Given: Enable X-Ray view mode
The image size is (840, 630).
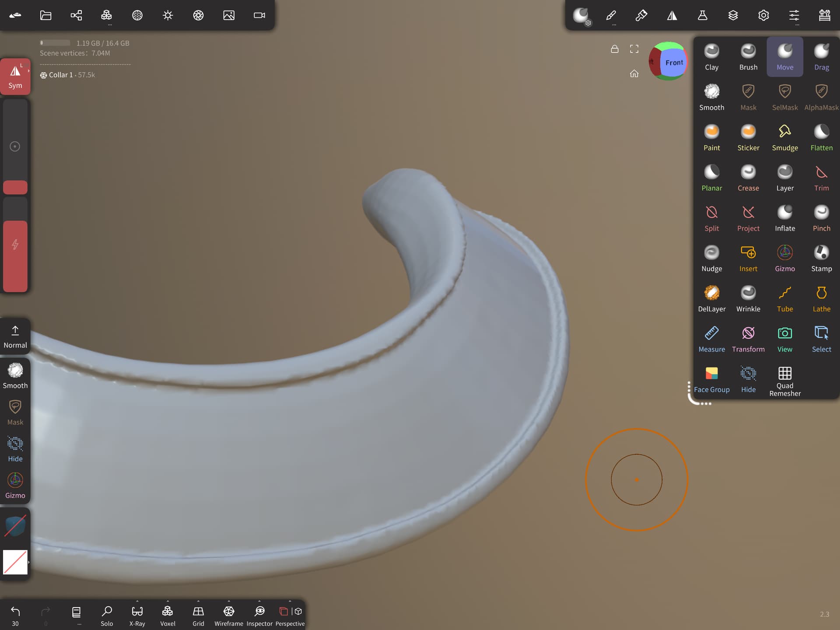Looking at the screenshot, I should 137,615.
